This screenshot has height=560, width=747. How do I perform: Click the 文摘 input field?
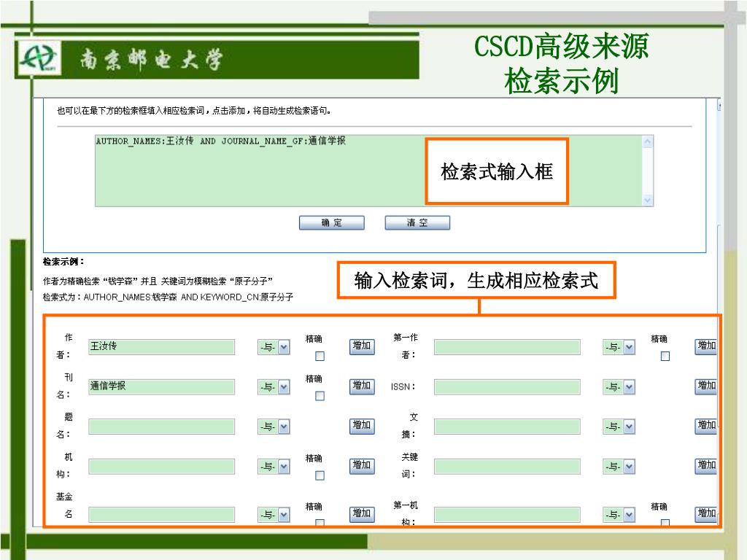pos(507,427)
